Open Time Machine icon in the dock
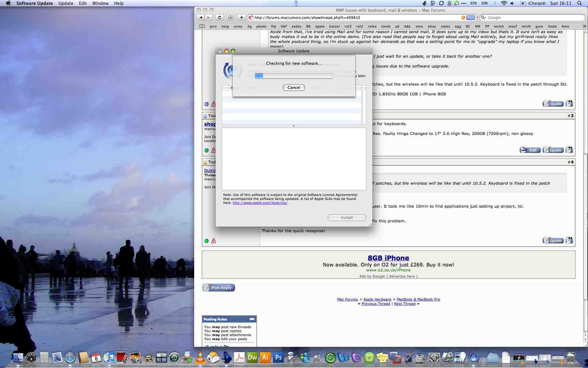588x368 pixels. click(x=174, y=358)
